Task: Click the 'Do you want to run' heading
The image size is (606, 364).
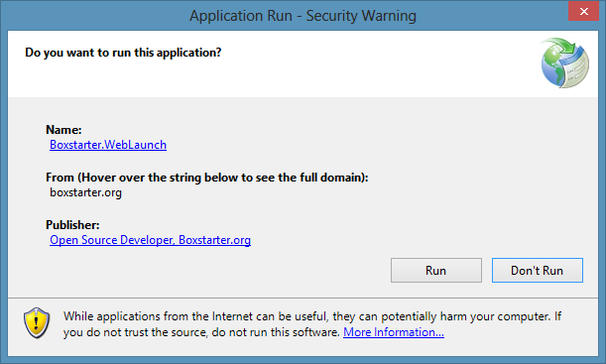Action: [x=123, y=53]
